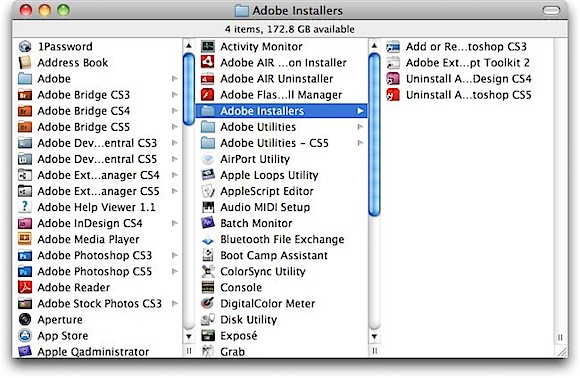580x378 pixels.
Task: Click the Bluetooth File Exchange icon
Action: point(208,239)
